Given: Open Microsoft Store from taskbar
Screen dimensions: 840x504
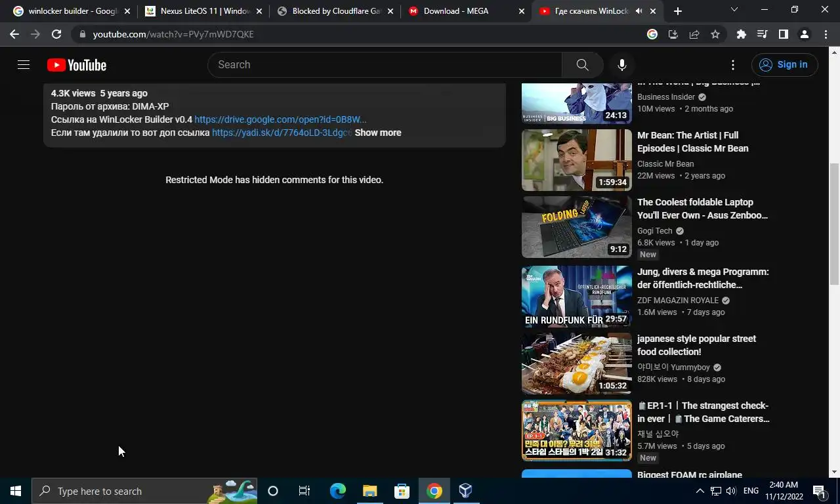Looking at the screenshot, I should point(402,491).
